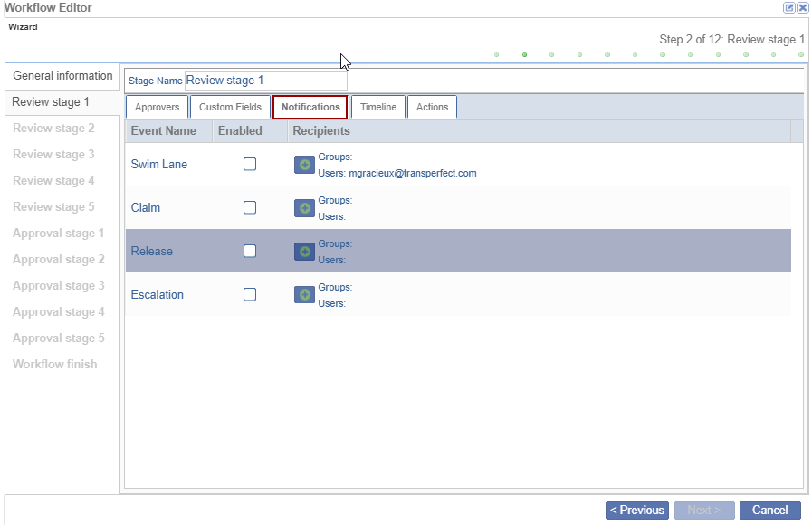Select the Actions tab
This screenshot has height=525, width=812.
click(432, 107)
